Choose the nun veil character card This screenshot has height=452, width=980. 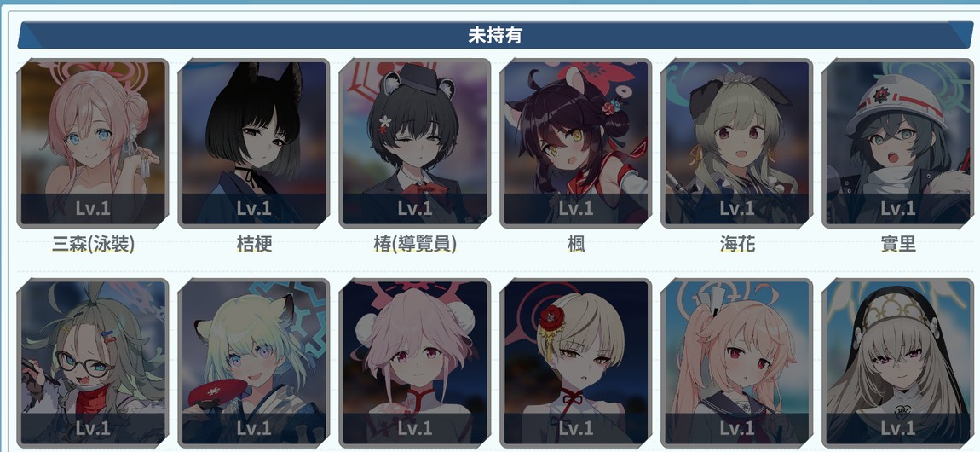(898, 363)
